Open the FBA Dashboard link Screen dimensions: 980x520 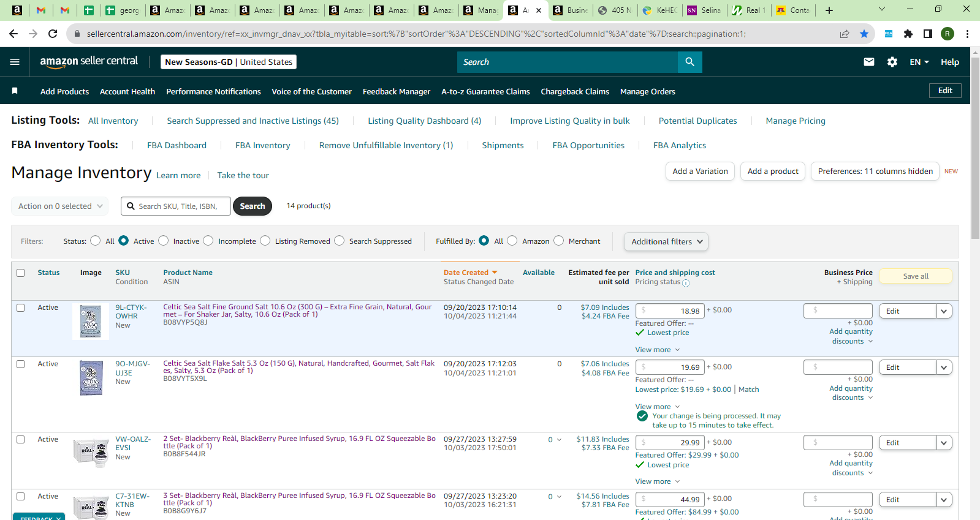point(177,145)
